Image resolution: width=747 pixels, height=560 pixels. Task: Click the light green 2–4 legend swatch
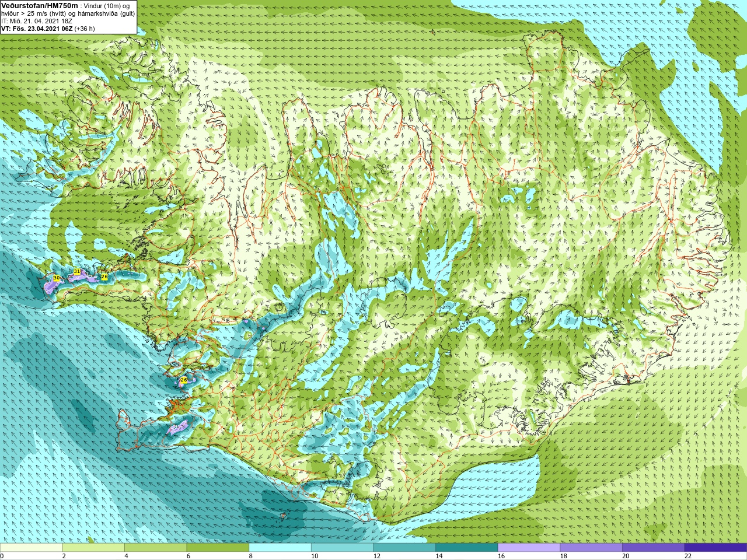[93, 548]
